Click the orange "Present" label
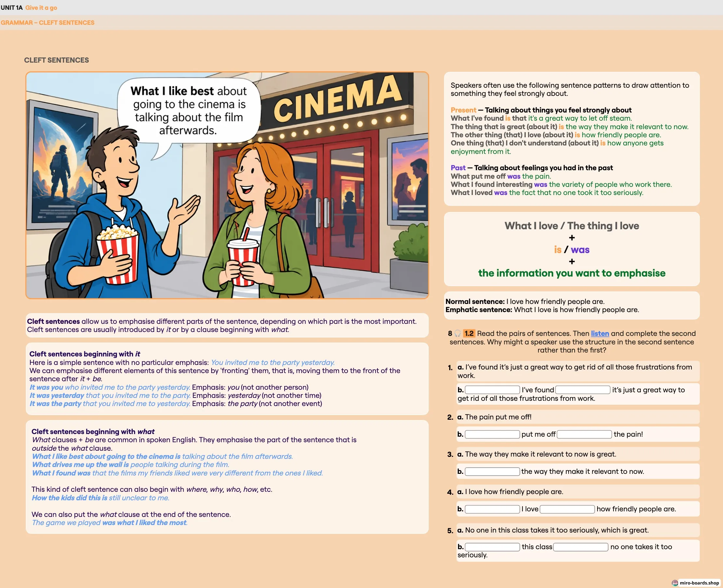The width and height of the screenshot is (723, 588). pyautogui.click(x=464, y=110)
